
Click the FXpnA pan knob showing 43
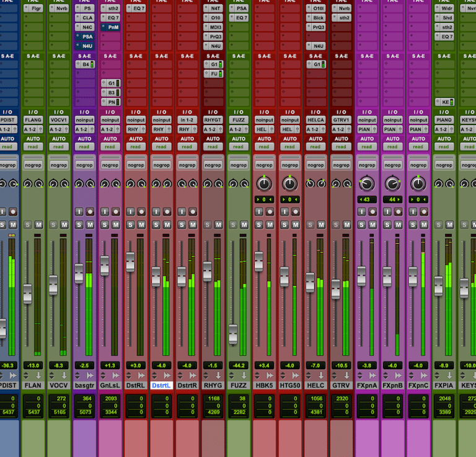[x=367, y=184]
